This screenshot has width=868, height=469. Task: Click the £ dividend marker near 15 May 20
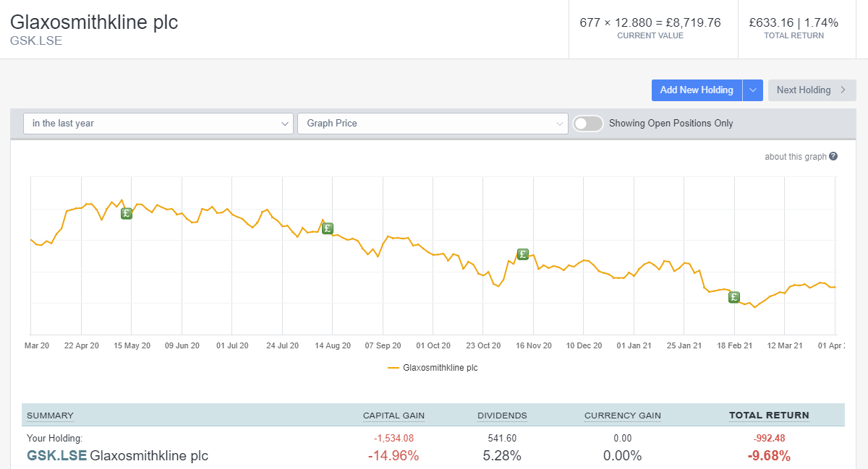[x=127, y=213]
